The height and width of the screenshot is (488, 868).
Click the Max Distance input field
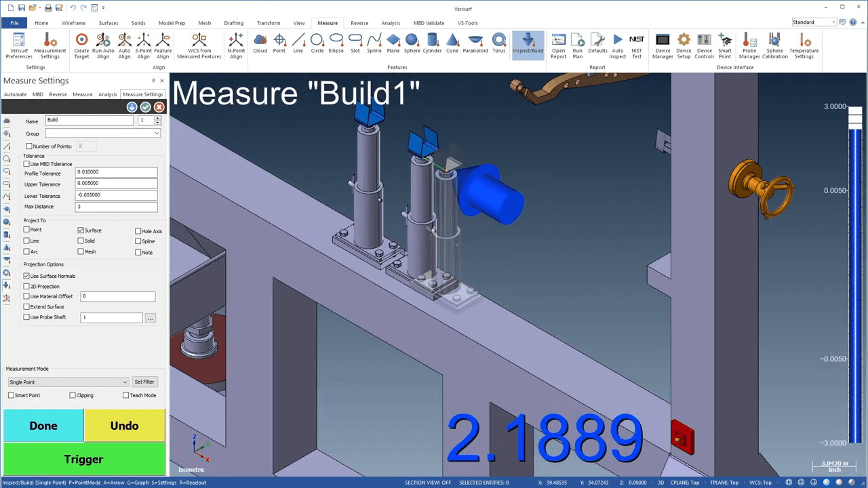click(116, 207)
